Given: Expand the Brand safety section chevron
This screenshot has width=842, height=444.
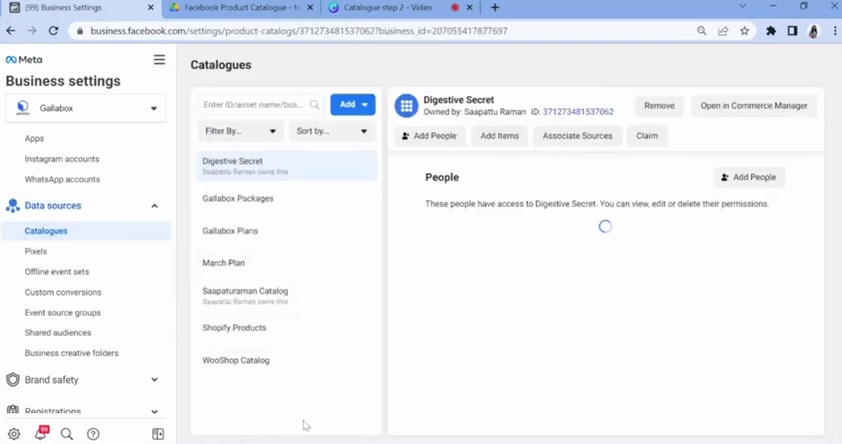Looking at the screenshot, I should coord(154,380).
